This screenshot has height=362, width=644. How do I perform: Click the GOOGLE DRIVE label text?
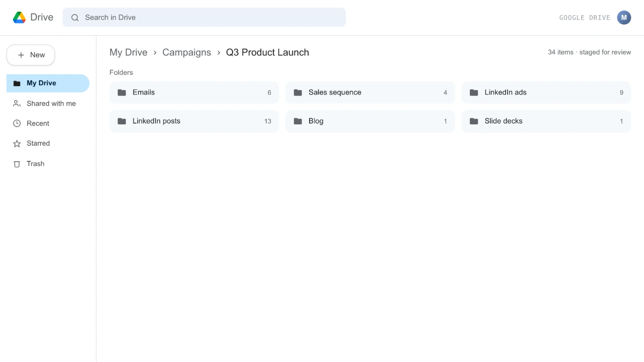coord(585,18)
